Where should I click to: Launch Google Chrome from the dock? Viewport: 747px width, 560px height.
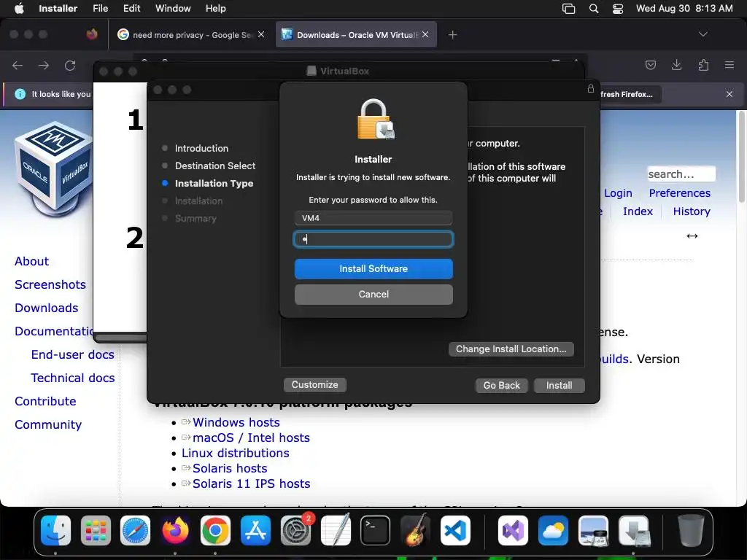(215, 531)
